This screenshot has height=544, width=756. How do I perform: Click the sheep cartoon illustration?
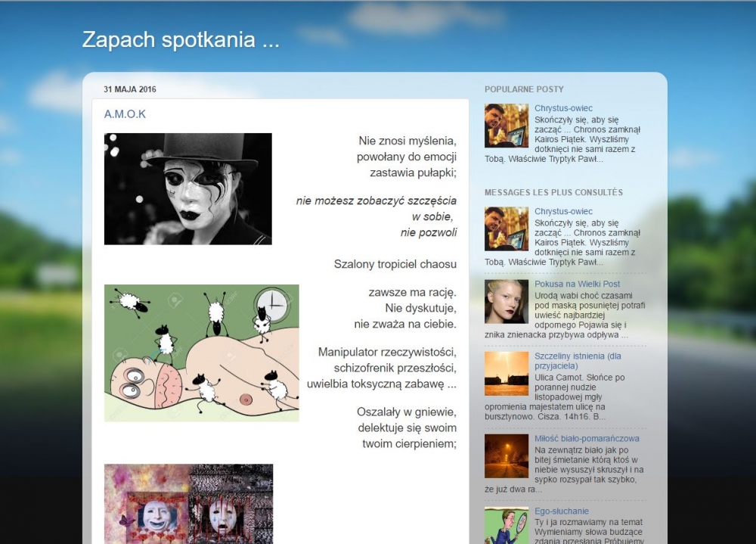201,353
